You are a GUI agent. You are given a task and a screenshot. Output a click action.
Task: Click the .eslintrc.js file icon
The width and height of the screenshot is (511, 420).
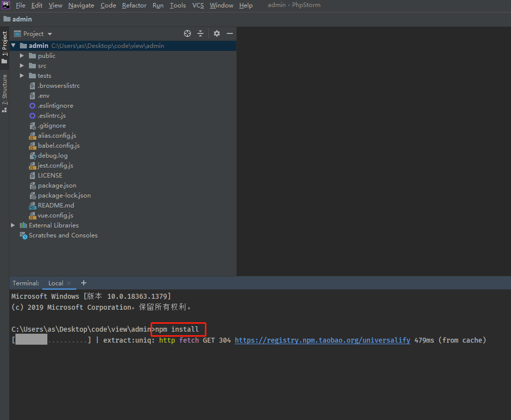(x=32, y=116)
